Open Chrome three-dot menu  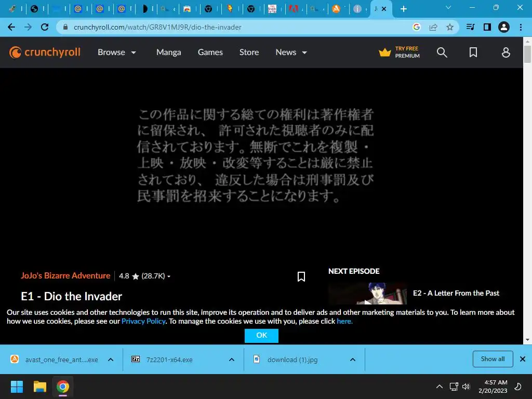(521, 27)
